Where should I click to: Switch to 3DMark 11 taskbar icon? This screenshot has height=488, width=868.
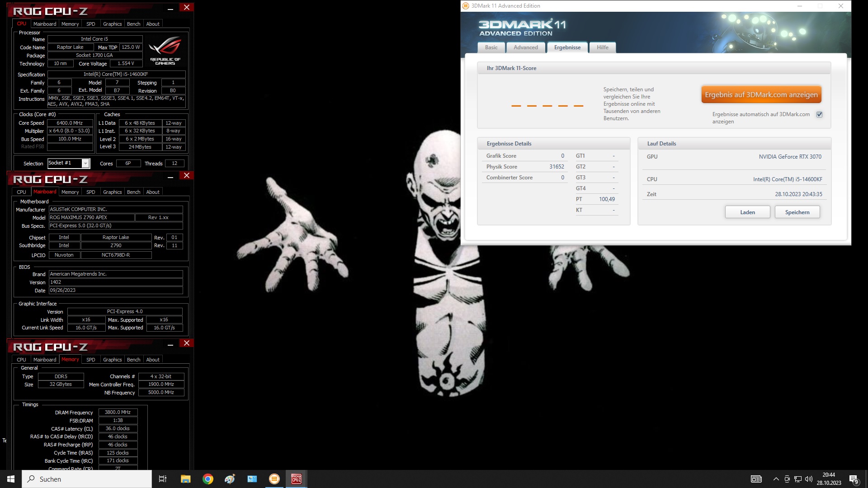click(x=274, y=479)
